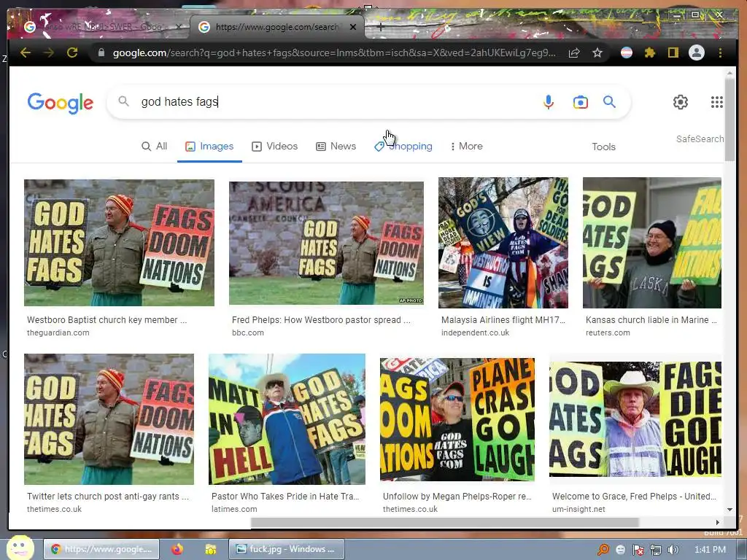Expand the More search categories menu
Viewport: 747px width, 560px height.
pos(467,146)
